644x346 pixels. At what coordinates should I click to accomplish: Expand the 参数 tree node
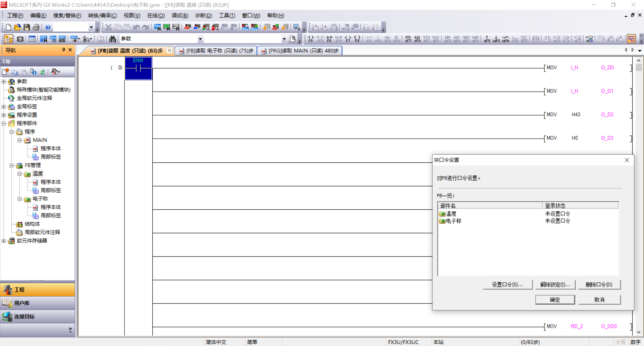[x=4, y=82]
